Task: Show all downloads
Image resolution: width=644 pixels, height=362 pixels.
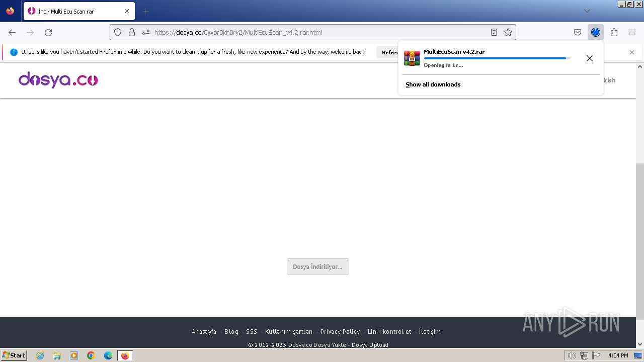Action: pos(433,84)
